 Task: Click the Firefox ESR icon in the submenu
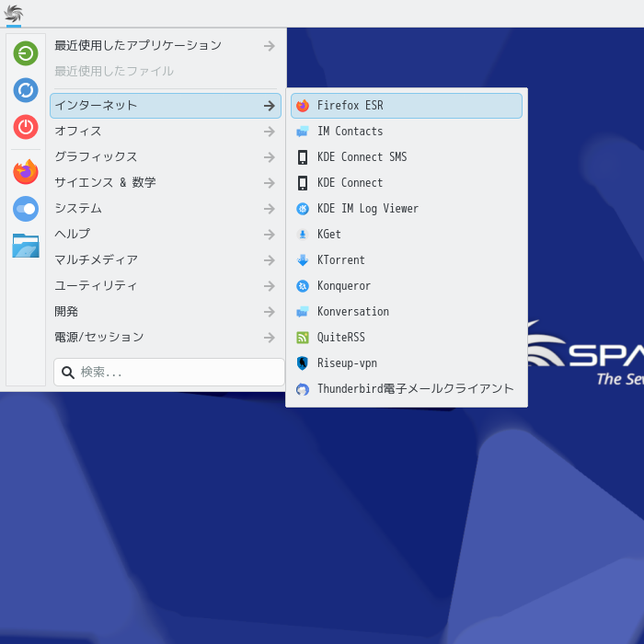(x=303, y=106)
